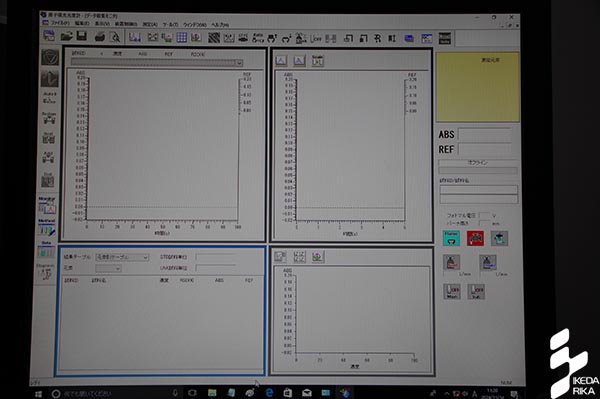This screenshot has height=399, width=600.
Task: Click the print preview magnifier icon
Action: pos(115,37)
